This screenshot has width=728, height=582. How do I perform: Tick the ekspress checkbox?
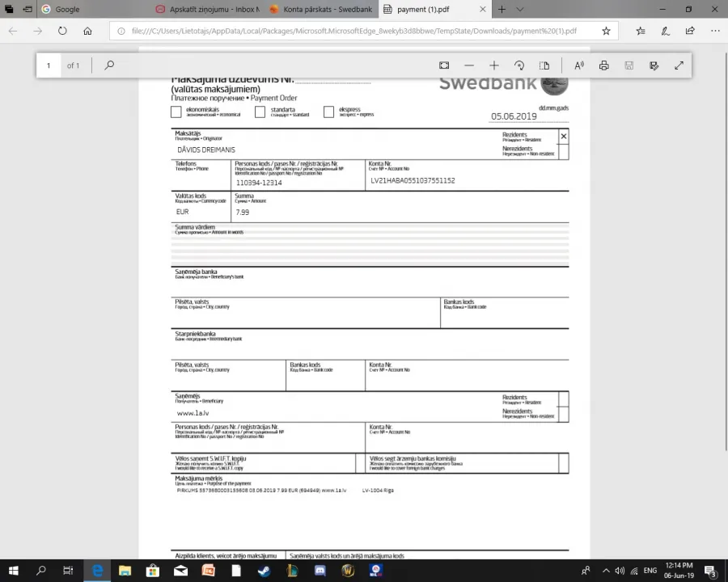click(x=328, y=112)
